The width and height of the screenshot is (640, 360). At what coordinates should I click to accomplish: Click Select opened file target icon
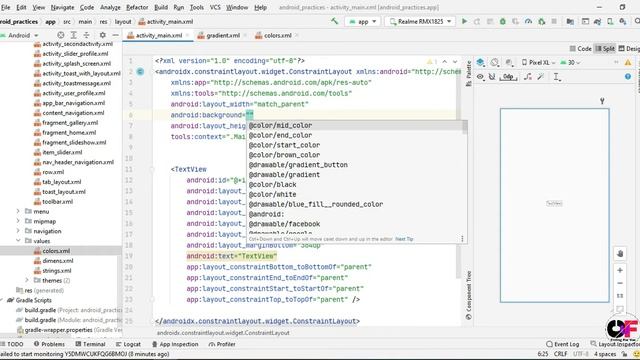pyautogui.click(x=60, y=35)
